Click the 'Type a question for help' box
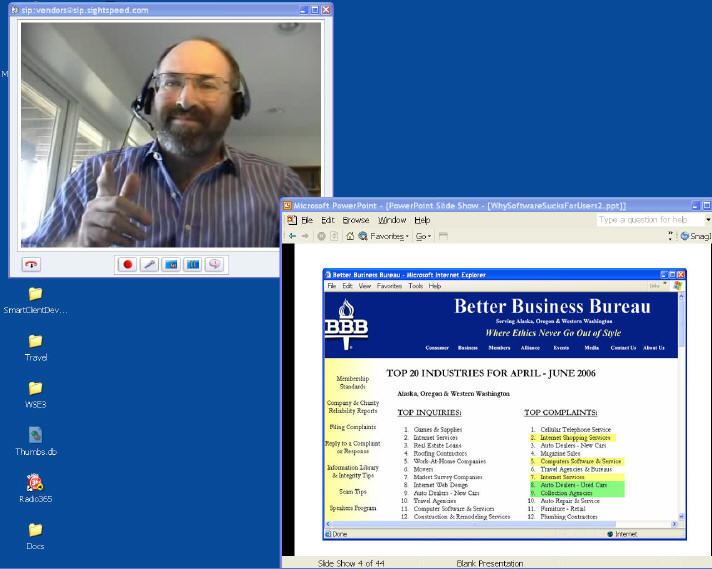 (649, 220)
